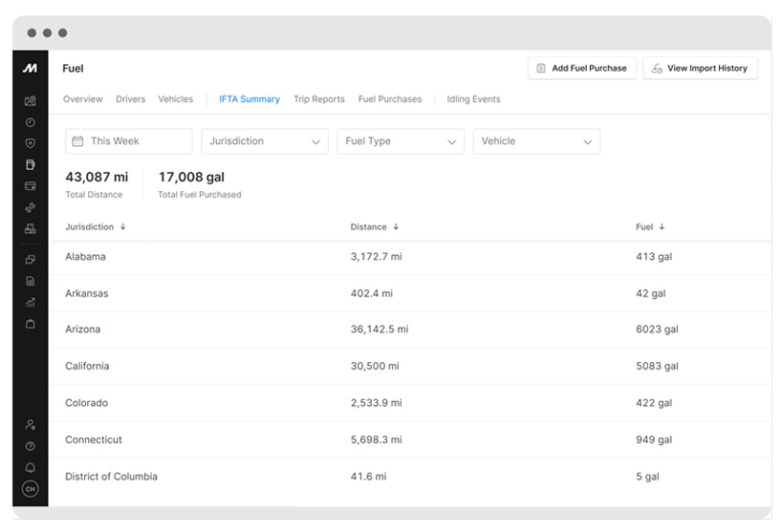Expand the Vehicle dropdown filter
This screenshot has height=532, width=782.
(x=536, y=141)
